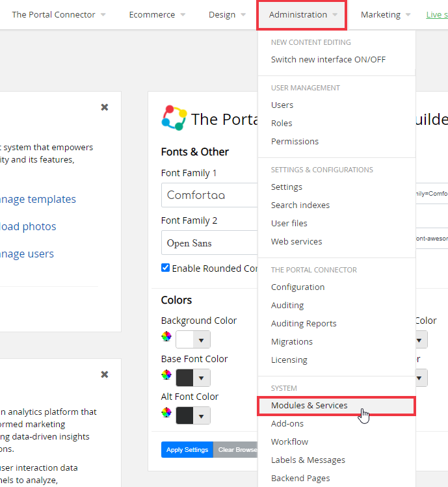Close the analytics widget with X
The width and height of the screenshot is (448, 487).
pos(105,375)
